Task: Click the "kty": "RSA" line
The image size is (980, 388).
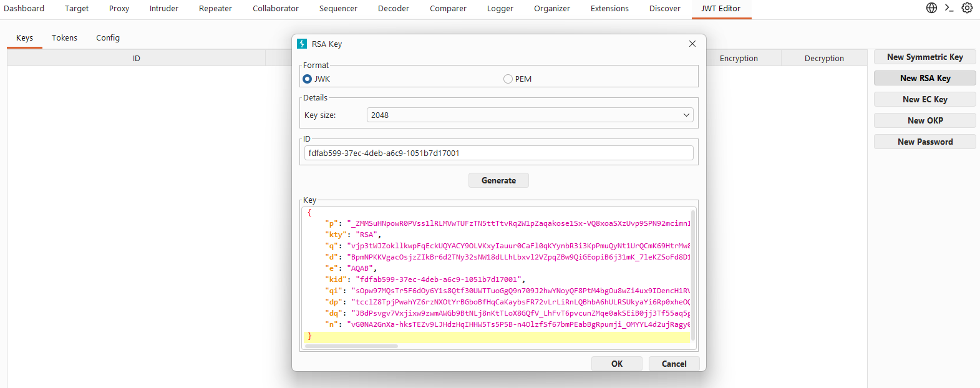Action: [x=352, y=235]
